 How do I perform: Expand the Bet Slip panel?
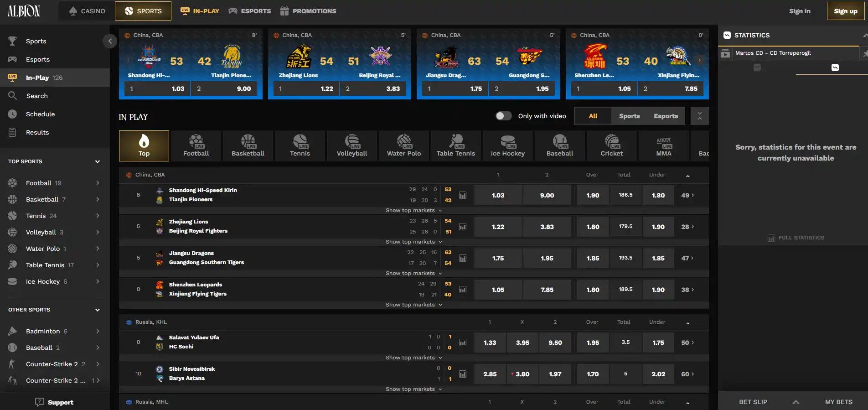click(x=796, y=402)
